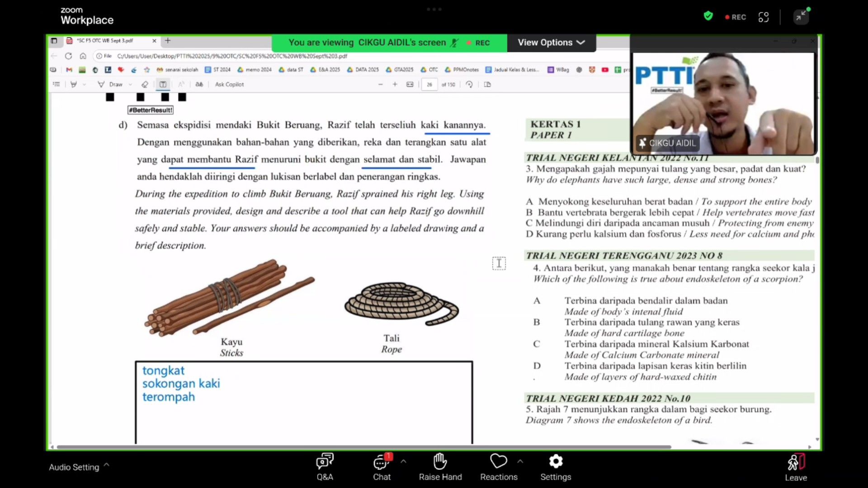Expand the Draw tool options
868x488 pixels.
130,84
